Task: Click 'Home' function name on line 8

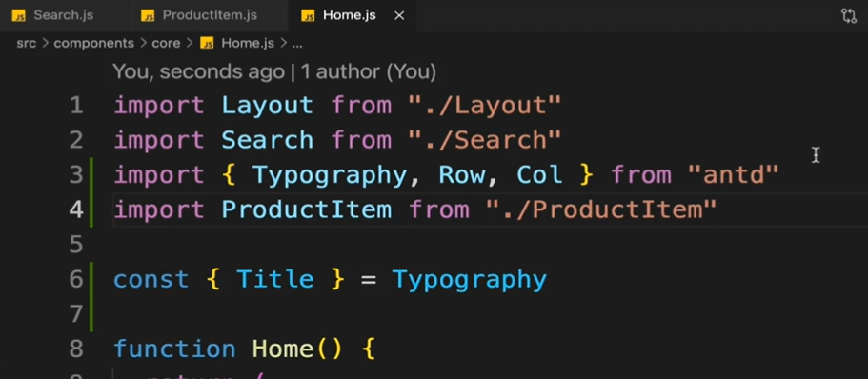Action: 283,349
